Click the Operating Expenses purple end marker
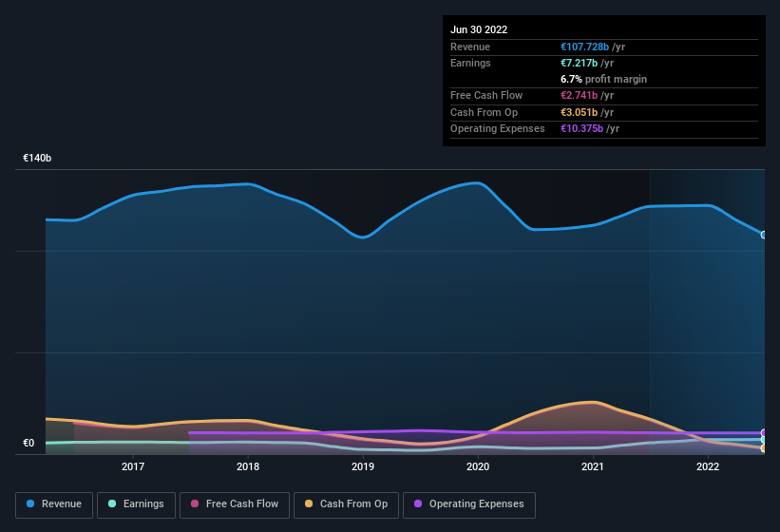The width and height of the screenshot is (780, 532). 764,432
